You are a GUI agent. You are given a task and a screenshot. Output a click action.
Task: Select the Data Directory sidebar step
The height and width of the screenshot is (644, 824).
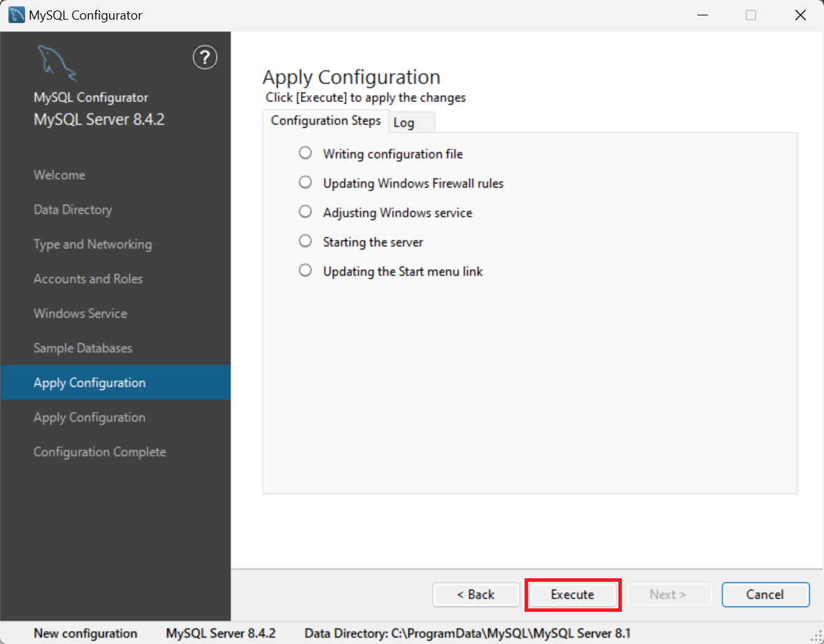(73, 210)
